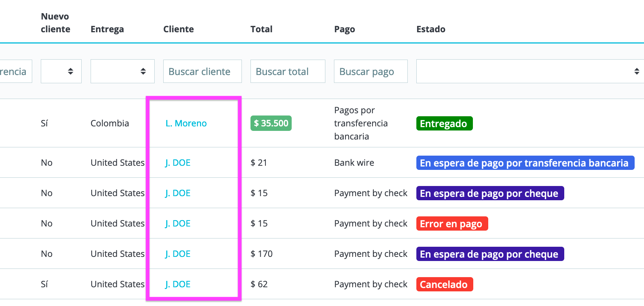Click Sí in the Colombia row
Viewport: 644px width, 306px height.
click(44, 123)
